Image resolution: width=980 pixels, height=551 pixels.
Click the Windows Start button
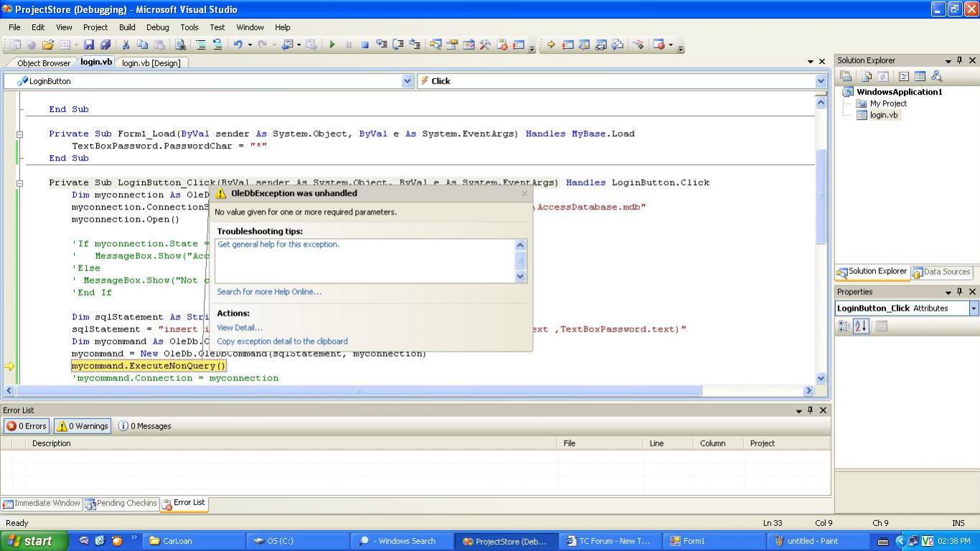pyautogui.click(x=34, y=541)
